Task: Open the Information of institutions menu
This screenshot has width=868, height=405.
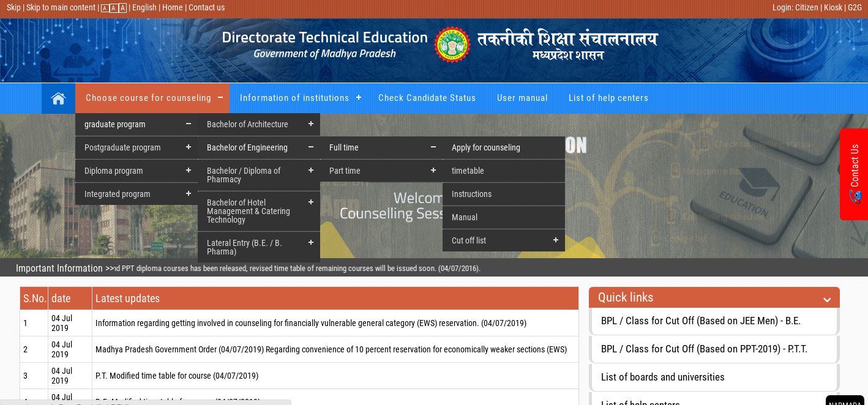Action: tap(294, 98)
